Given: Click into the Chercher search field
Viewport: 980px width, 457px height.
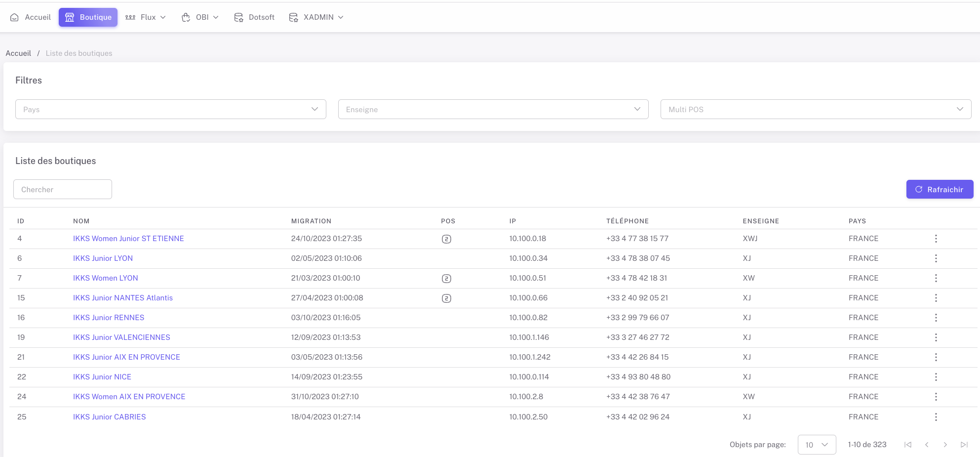Looking at the screenshot, I should pos(63,189).
